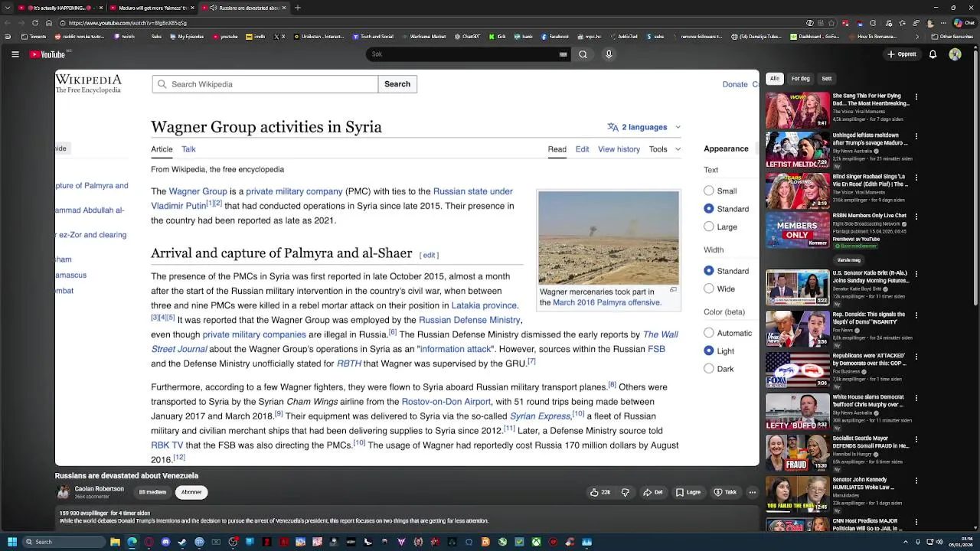
Task: Open the Opprett create menu
Action: coord(902,54)
